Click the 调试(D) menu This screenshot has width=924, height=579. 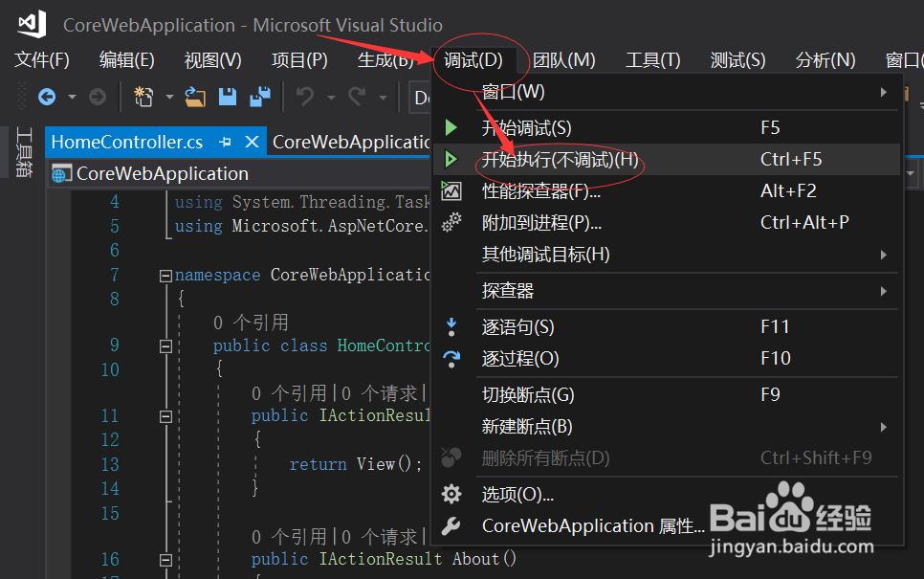[x=473, y=60]
